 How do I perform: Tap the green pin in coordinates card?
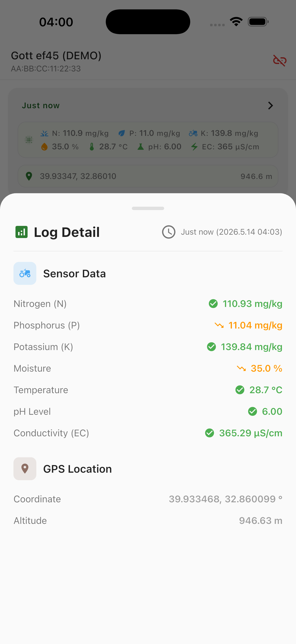(x=29, y=176)
